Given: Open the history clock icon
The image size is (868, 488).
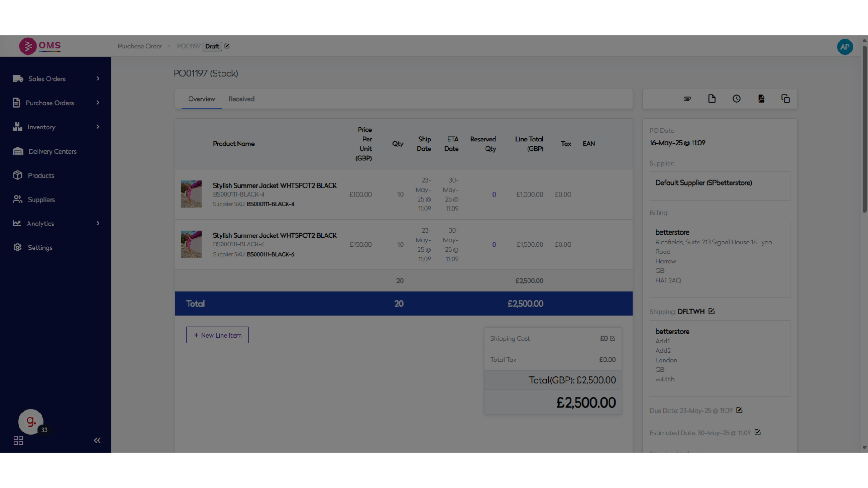Looking at the screenshot, I should (736, 99).
